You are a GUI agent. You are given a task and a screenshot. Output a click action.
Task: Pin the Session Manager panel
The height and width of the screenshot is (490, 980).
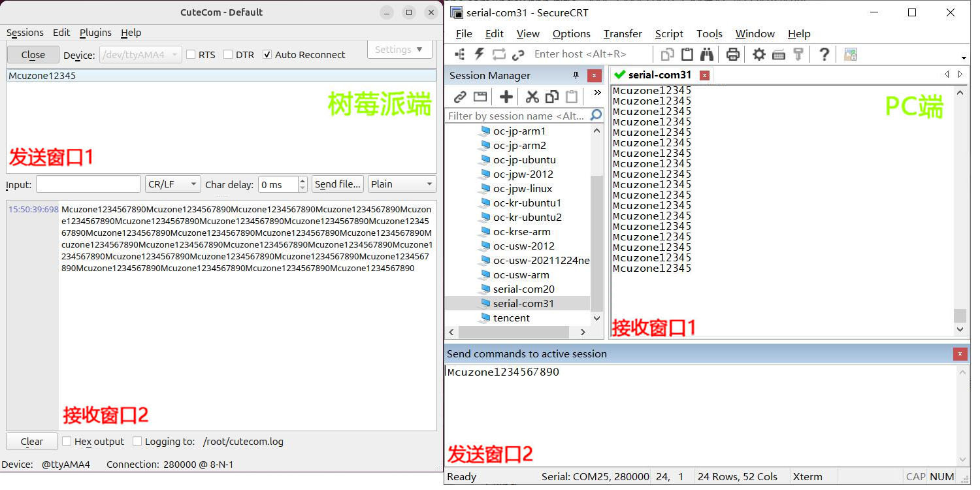coord(576,75)
